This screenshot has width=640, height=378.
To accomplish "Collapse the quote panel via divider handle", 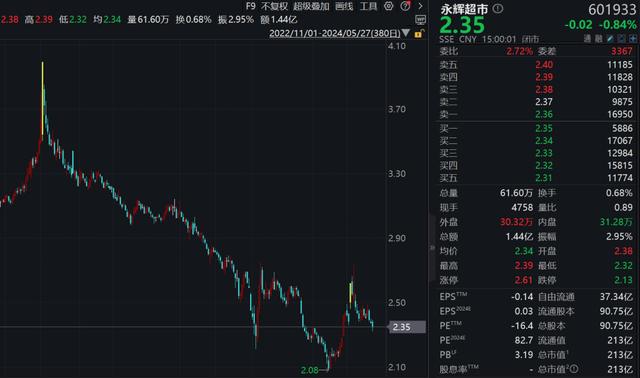I will 432,247.
